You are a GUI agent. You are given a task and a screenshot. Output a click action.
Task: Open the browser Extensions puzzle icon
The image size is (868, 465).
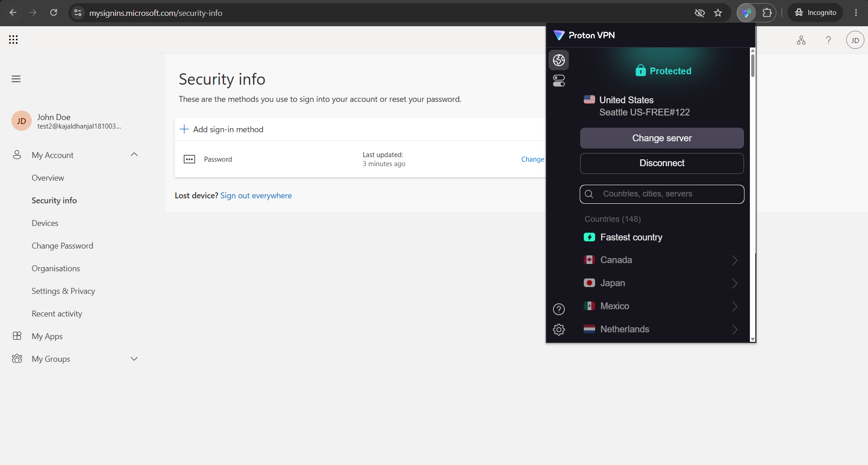pyautogui.click(x=767, y=13)
